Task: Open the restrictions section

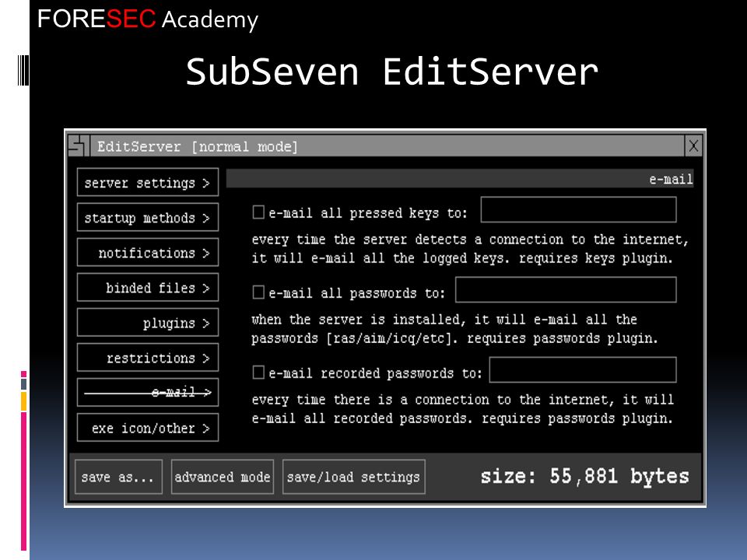Action: [x=148, y=358]
